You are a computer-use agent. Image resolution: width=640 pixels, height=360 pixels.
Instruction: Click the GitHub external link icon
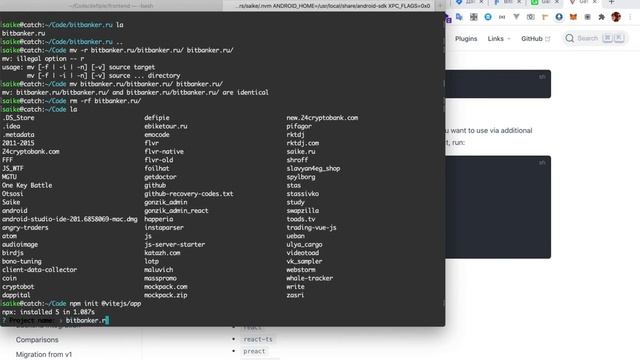547,39
